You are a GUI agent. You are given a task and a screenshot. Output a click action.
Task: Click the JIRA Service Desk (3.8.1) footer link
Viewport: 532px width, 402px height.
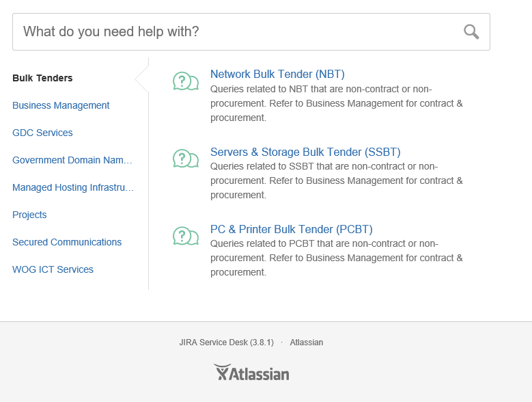226,343
